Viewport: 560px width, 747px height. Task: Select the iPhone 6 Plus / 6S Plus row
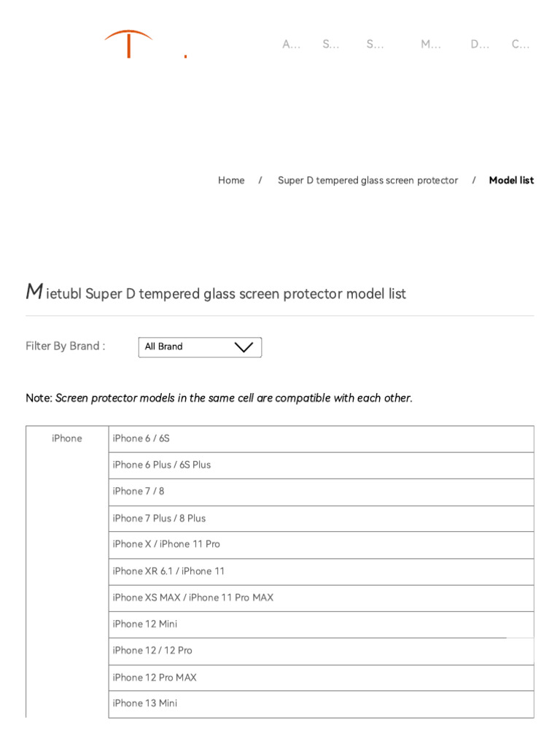(162, 465)
